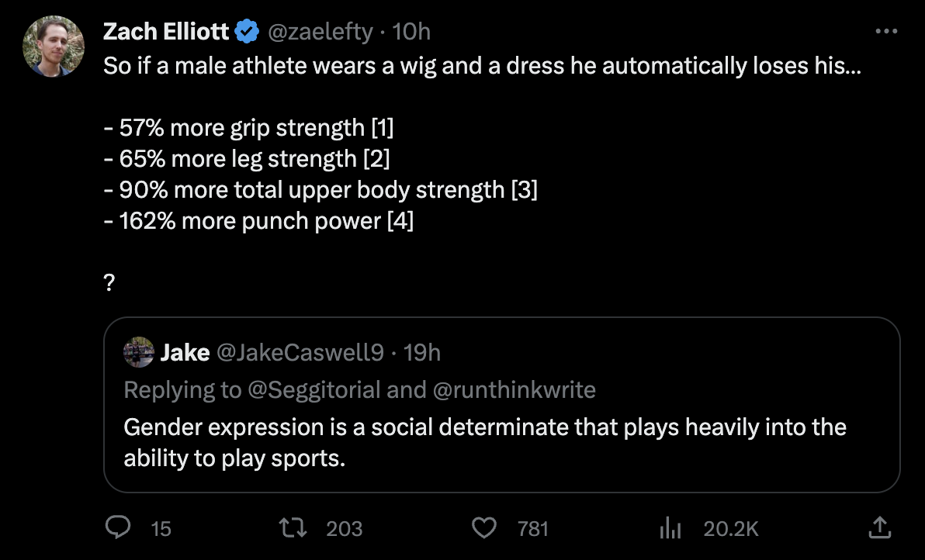This screenshot has width=925, height=560.
Task: Like the tweet with the heart icon
Action: tap(484, 528)
